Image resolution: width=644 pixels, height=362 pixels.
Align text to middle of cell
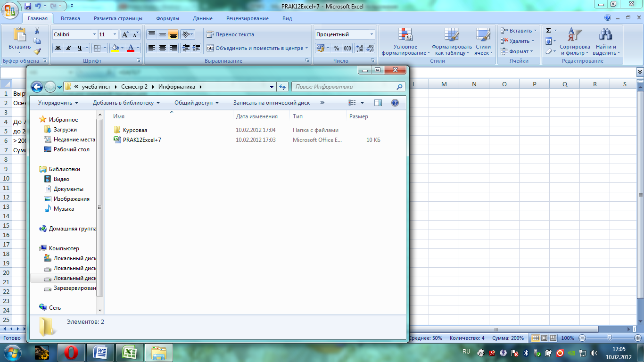click(162, 34)
